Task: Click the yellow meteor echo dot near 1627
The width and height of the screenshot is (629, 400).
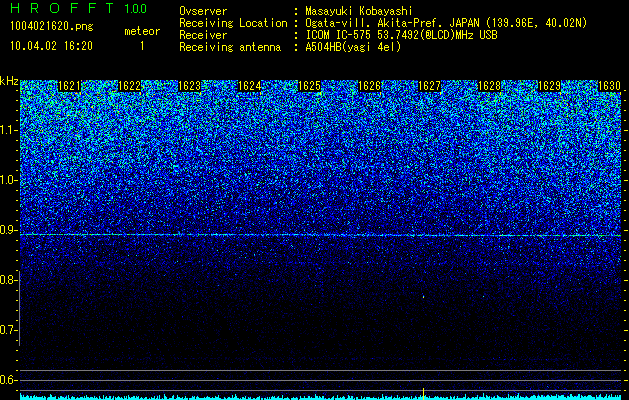Action: pos(424,297)
